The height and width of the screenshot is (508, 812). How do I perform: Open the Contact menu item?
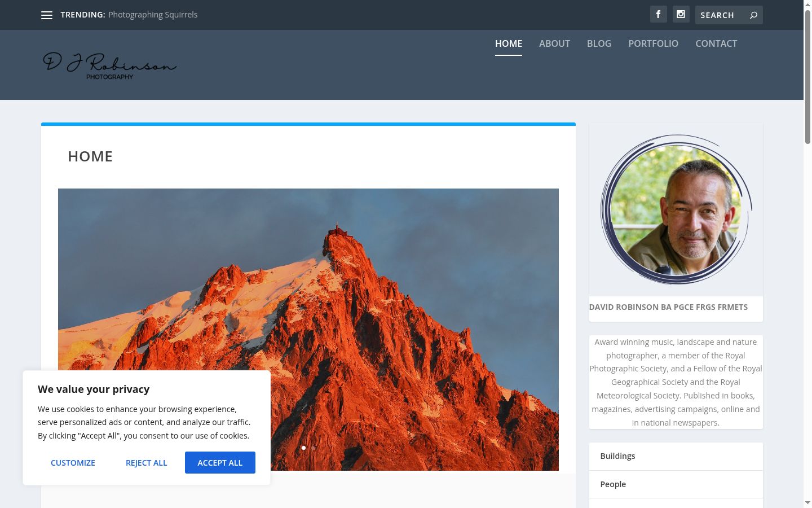(x=716, y=43)
